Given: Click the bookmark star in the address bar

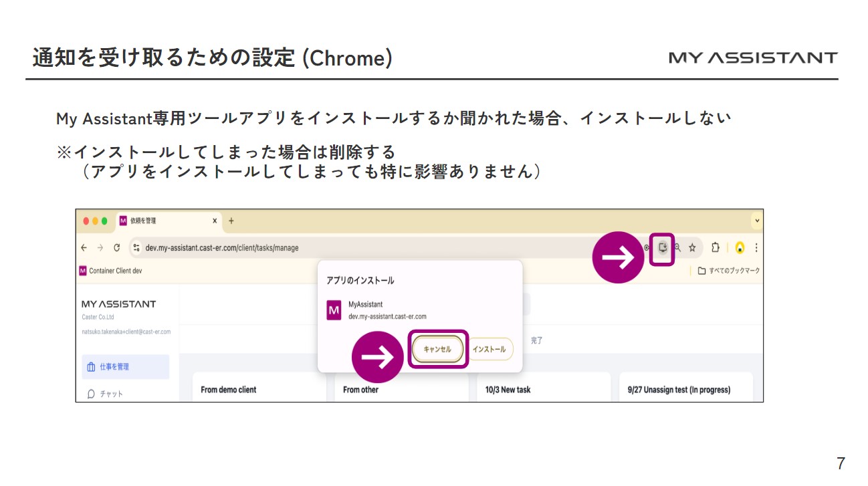Looking at the screenshot, I should point(692,247).
